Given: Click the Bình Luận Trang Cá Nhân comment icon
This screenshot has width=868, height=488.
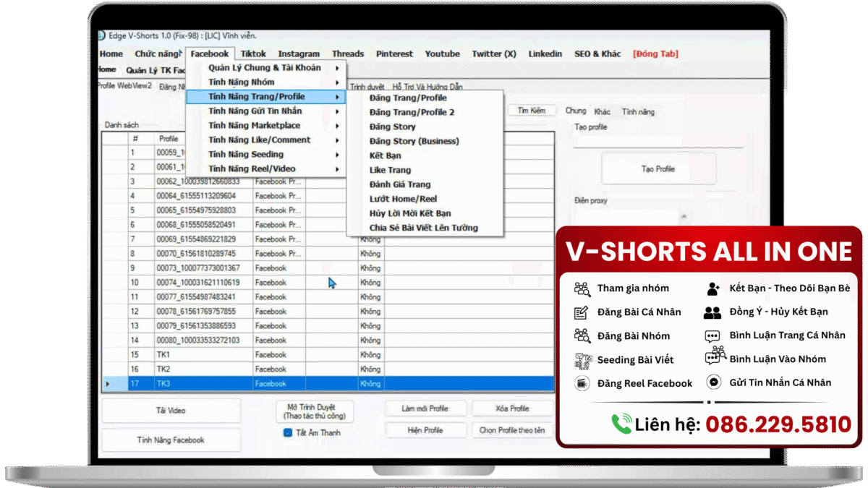Looking at the screenshot, I should point(713,335).
